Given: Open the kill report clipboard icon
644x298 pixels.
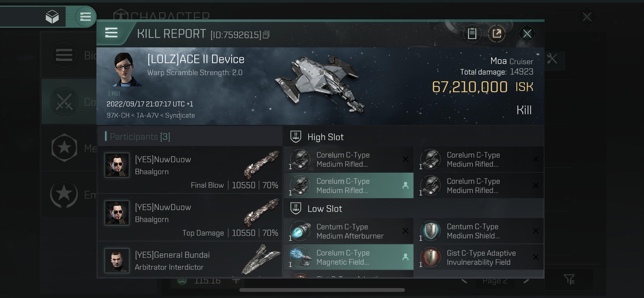Looking at the screenshot, I should 472,34.
